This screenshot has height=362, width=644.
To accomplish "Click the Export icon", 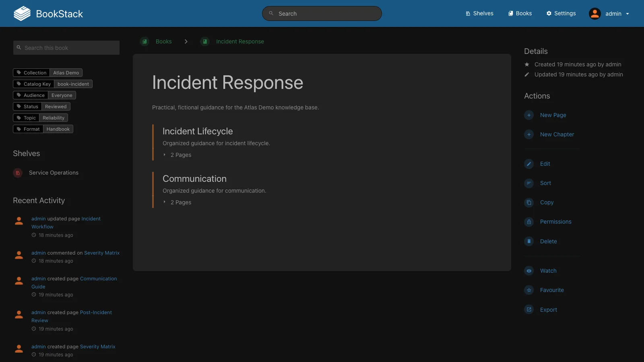I will click(x=529, y=309).
